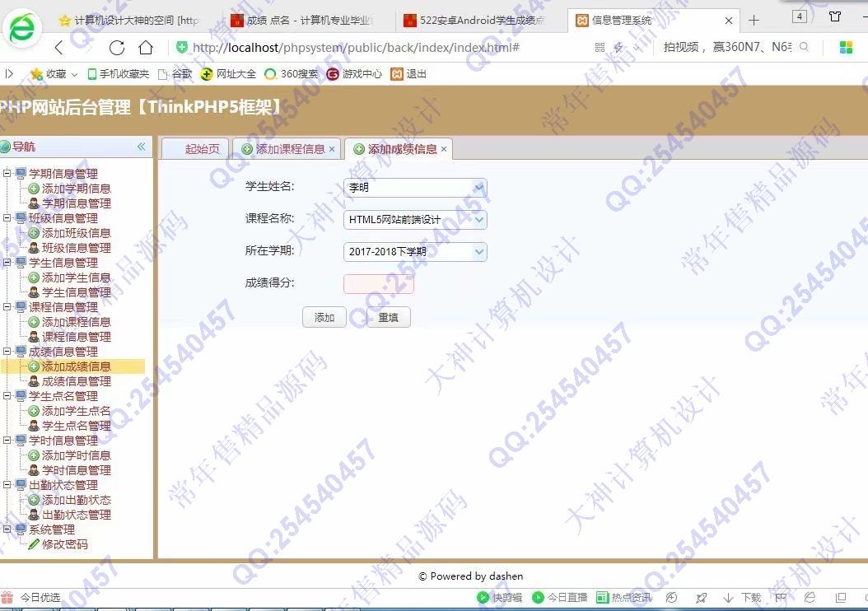Collapse the 导航 navigation panel
The height and width of the screenshot is (611, 868).
141,147
